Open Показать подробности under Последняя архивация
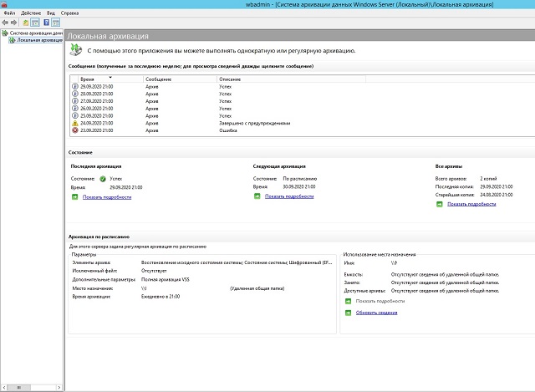The width and height of the screenshot is (535, 392). (x=107, y=197)
